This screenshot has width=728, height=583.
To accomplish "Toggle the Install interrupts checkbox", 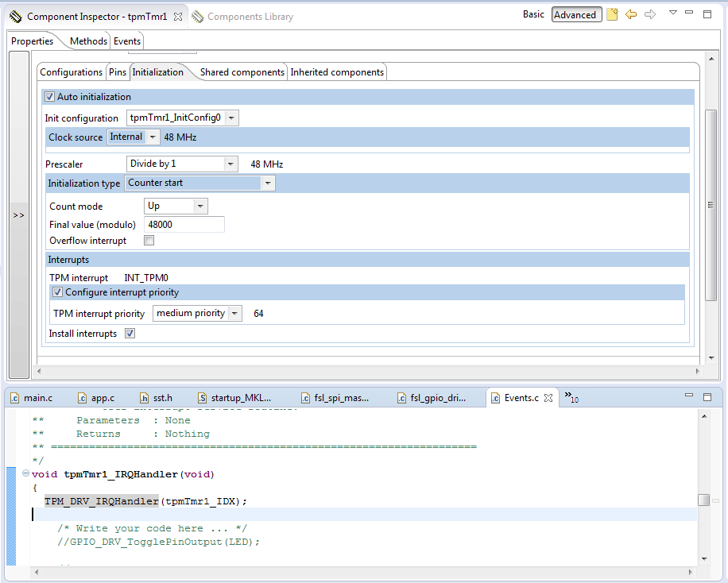I will click(130, 334).
